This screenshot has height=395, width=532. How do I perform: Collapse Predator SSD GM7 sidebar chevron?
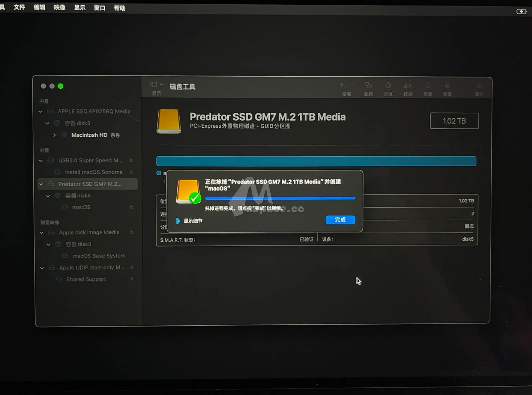(x=41, y=184)
